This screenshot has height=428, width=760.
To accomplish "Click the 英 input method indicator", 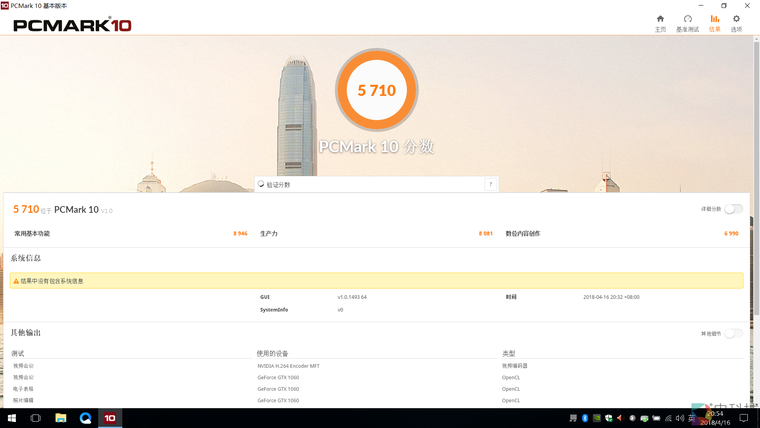I will pos(691,418).
